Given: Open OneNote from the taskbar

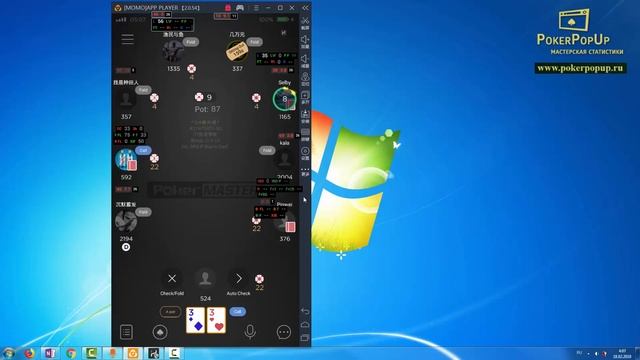Looking at the screenshot, I should tap(50, 353).
